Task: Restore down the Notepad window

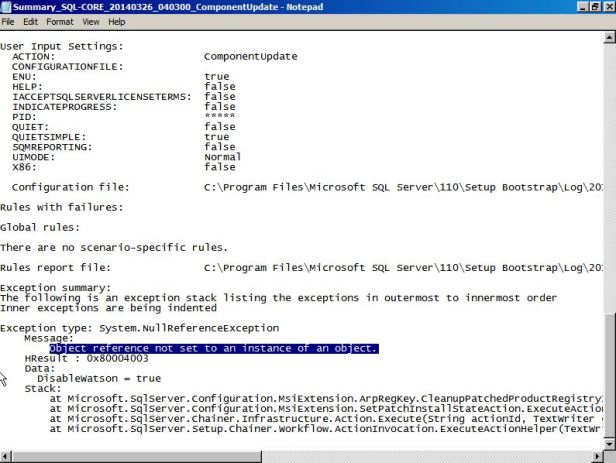Action: 596,7
